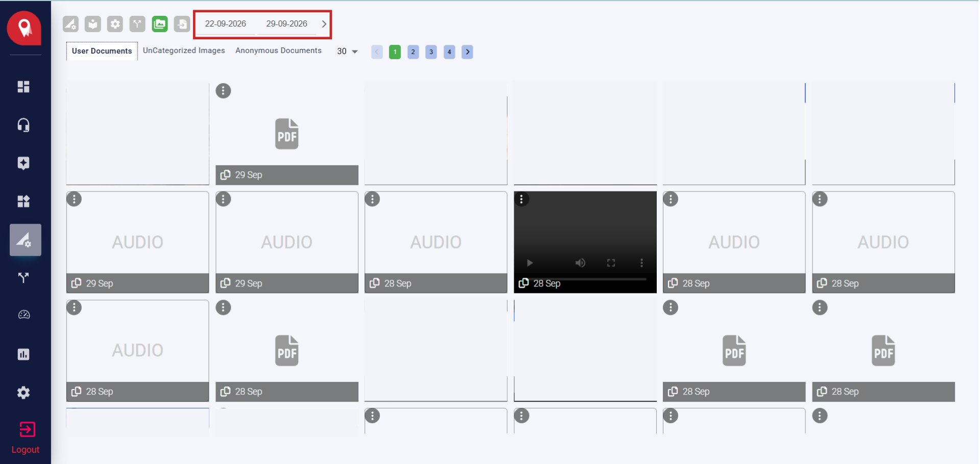Click the branching arrows toolbar icon
This screenshot has height=464, width=980.
tap(137, 24)
